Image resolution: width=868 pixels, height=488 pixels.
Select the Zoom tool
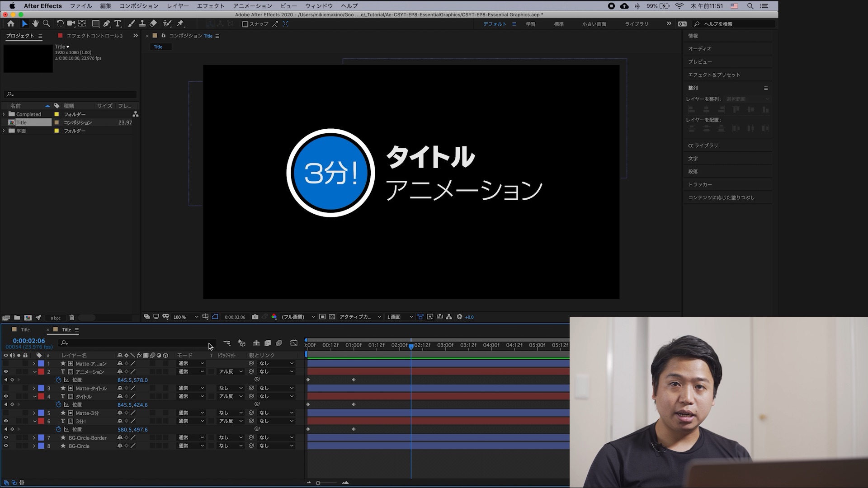coord(46,23)
